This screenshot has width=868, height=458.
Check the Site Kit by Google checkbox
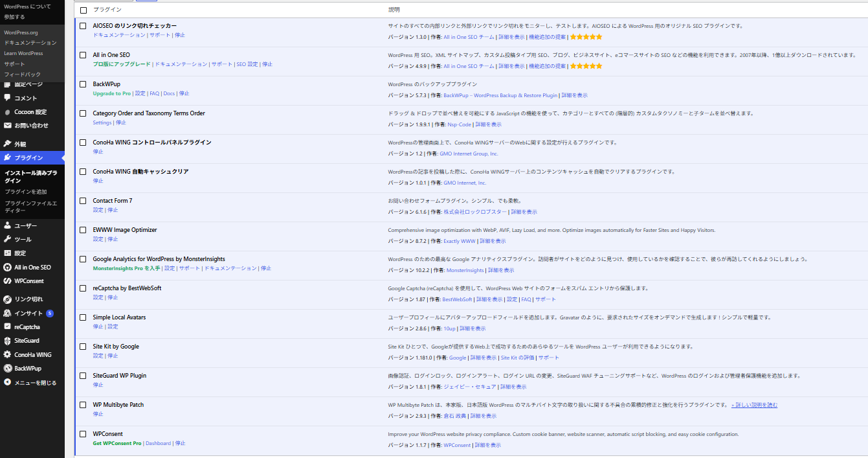83,347
